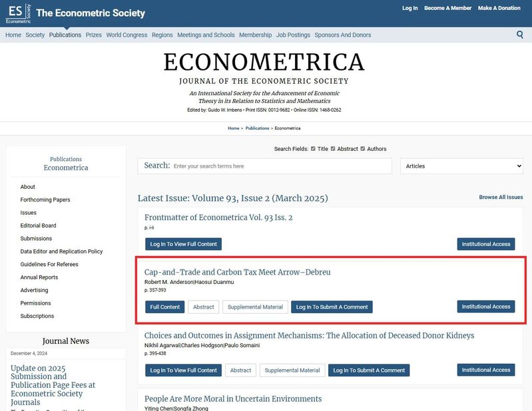Open Issues in the sidebar

click(x=28, y=212)
